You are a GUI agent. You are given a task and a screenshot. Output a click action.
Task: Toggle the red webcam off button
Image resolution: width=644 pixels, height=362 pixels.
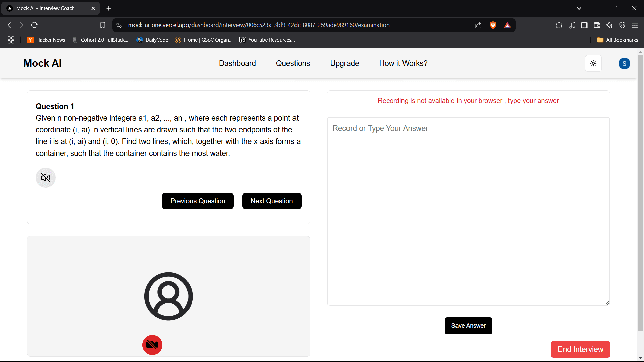[x=152, y=345]
